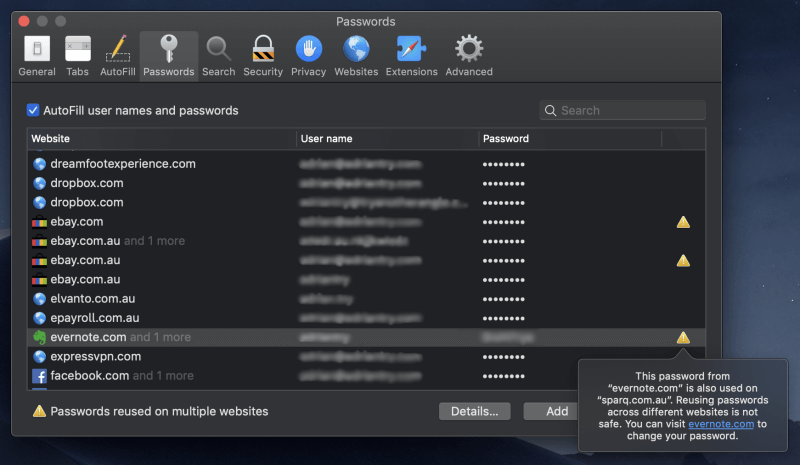Click the eBay bag icon beside ebay.com
Viewport: 800px width, 465px height.
pos(39,222)
